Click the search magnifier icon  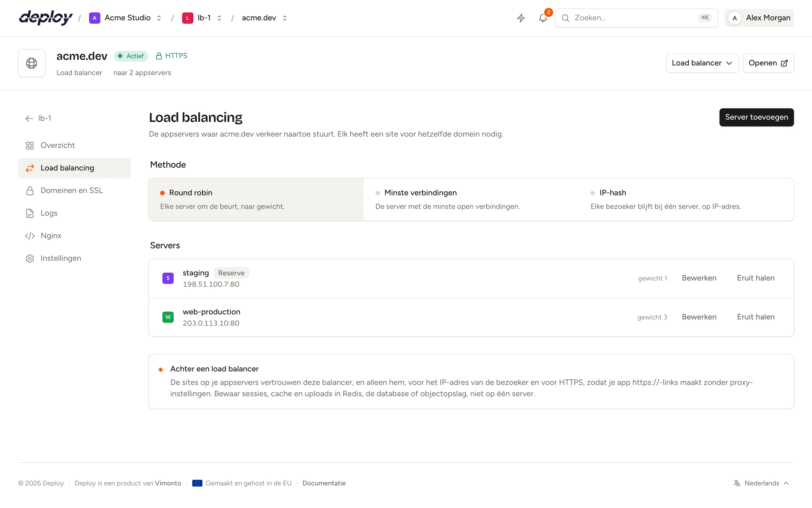565,18
